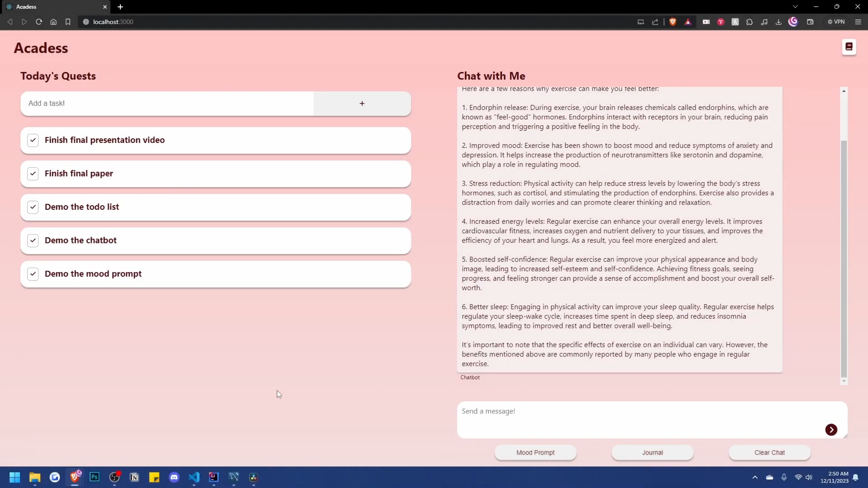Viewport: 868px width, 488px height.
Task: Send message with arrow button
Action: [x=831, y=430]
